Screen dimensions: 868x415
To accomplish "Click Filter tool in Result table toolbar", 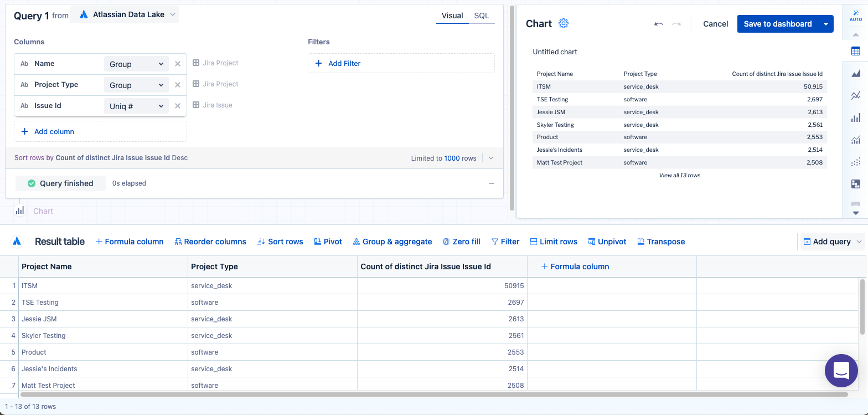I will coord(505,242).
